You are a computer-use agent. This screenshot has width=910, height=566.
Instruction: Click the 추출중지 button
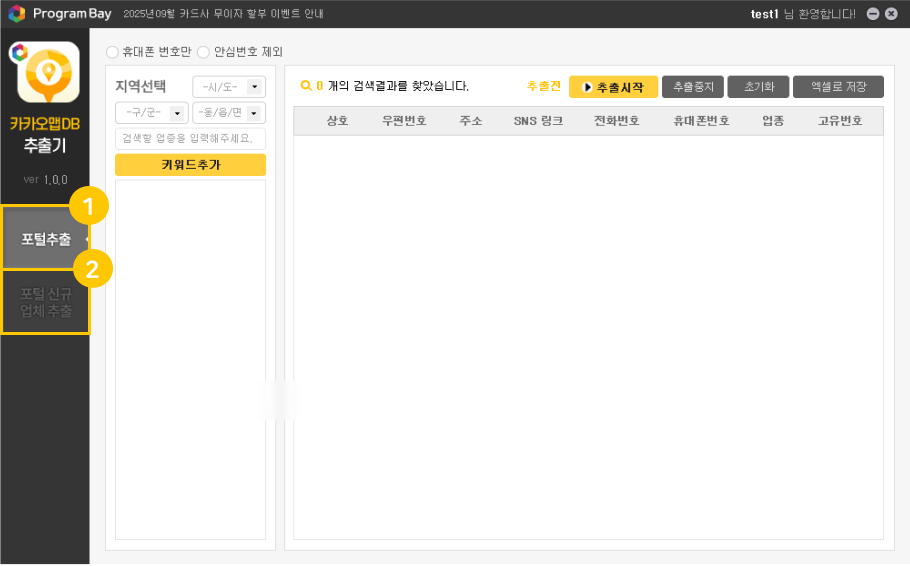[x=692, y=87]
